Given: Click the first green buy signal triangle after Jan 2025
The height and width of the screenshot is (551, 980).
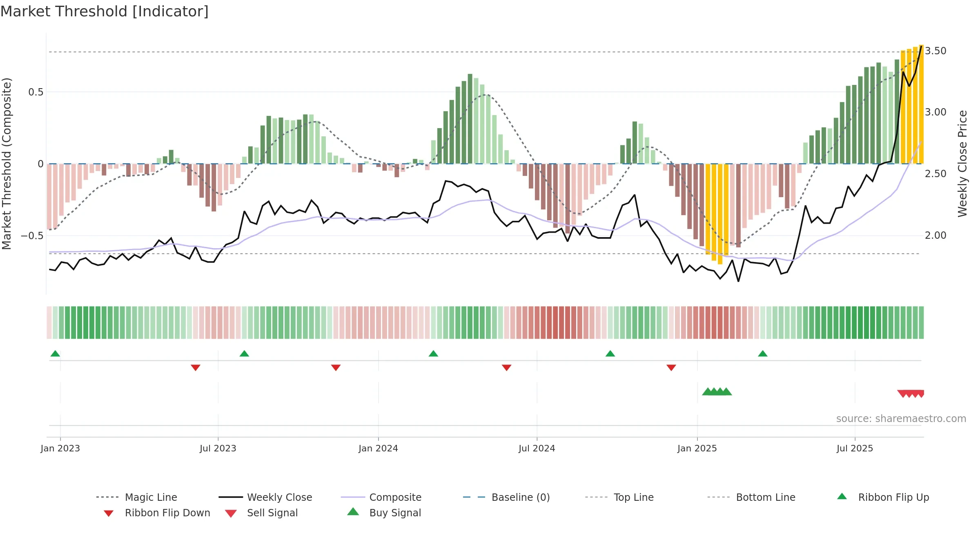Looking at the screenshot, I should (707, 392).
